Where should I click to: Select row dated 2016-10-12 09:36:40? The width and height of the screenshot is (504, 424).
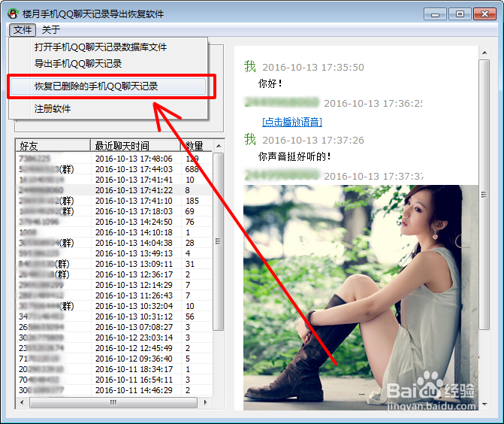coord(113,359)
